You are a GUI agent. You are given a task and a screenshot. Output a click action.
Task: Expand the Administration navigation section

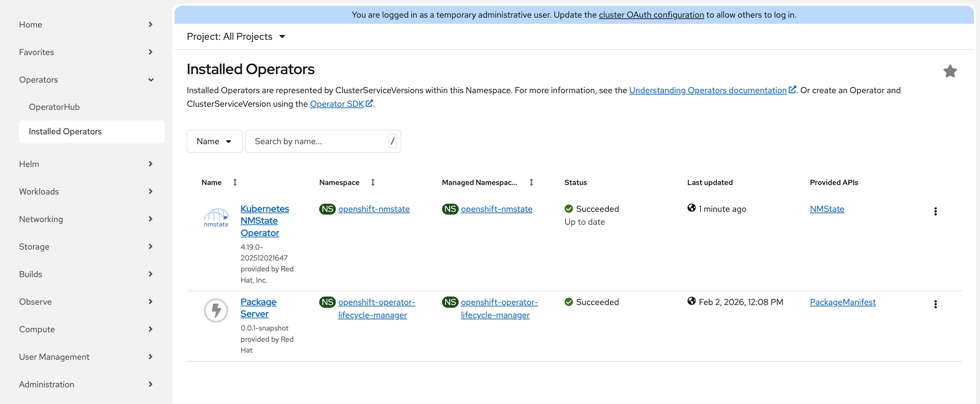coord(86,384)
